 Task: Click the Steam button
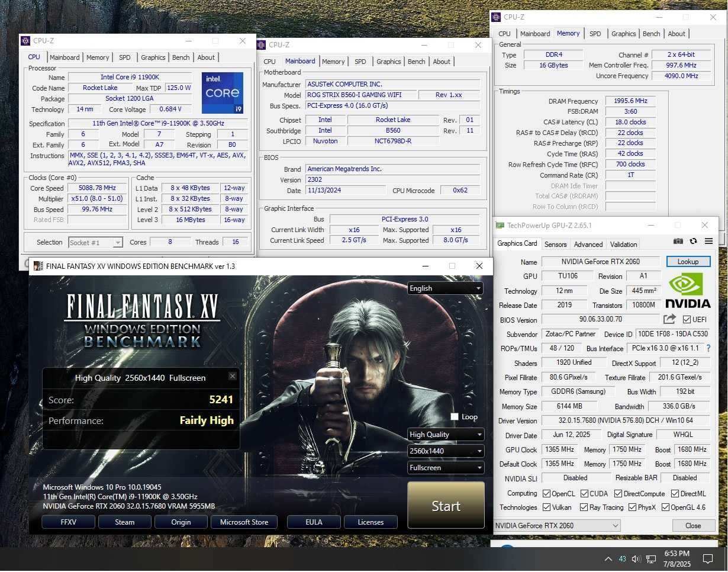click(125, 522)
